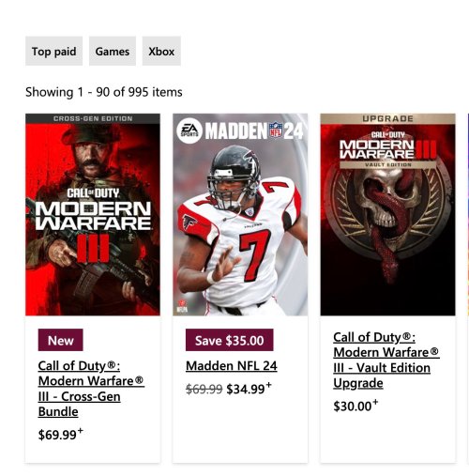
Task: Click the New badge on first game card
Action: [x=61, y=340]
